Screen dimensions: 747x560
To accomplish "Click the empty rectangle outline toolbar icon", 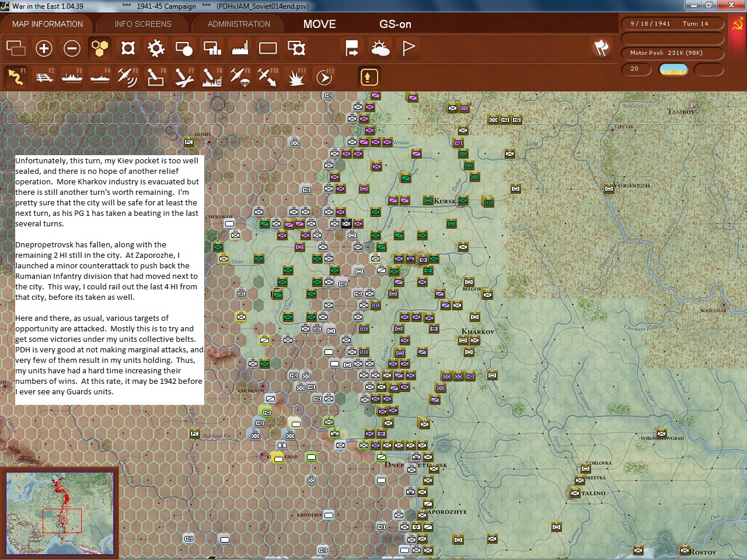I will [x=268, y=48].
